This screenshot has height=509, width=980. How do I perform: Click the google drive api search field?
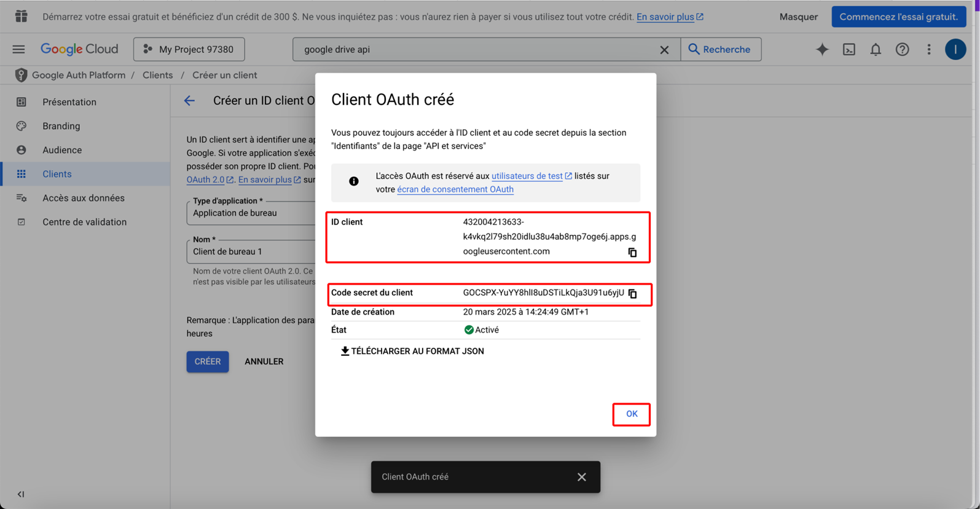coord(473,50)
